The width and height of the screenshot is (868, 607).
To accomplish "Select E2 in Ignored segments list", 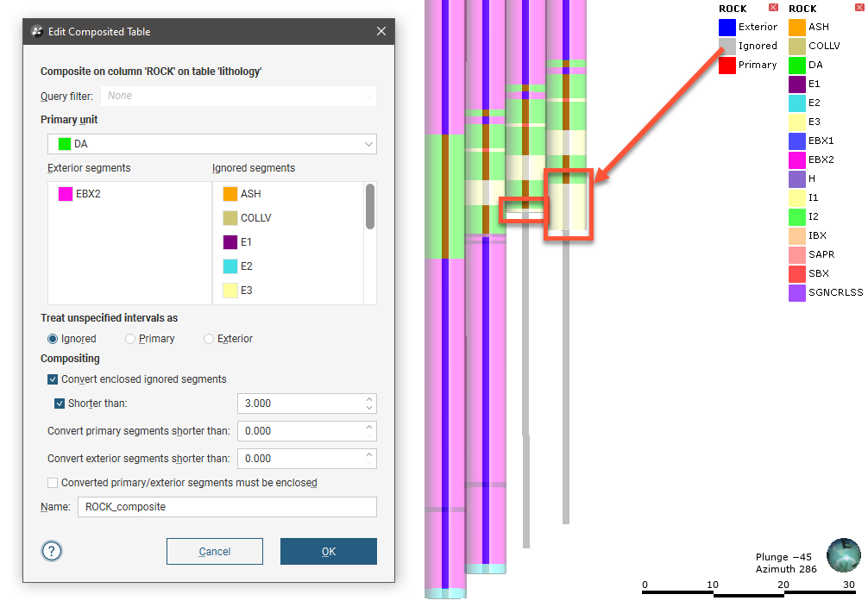I will click(x=246, y=266).
